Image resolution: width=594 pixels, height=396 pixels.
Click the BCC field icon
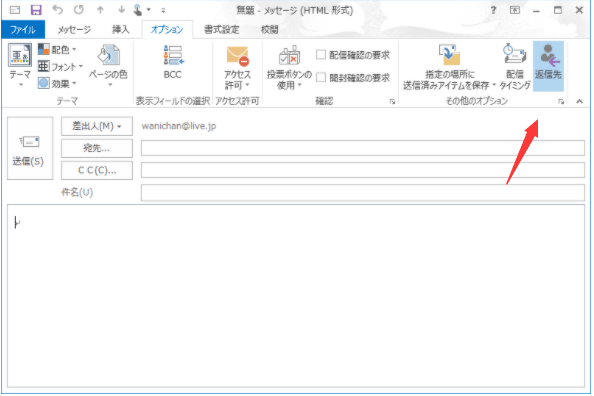(x=173, y=56)
